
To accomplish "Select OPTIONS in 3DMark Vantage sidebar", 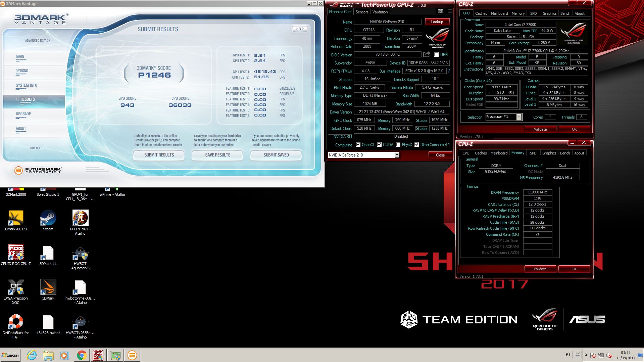I will 22,71.
